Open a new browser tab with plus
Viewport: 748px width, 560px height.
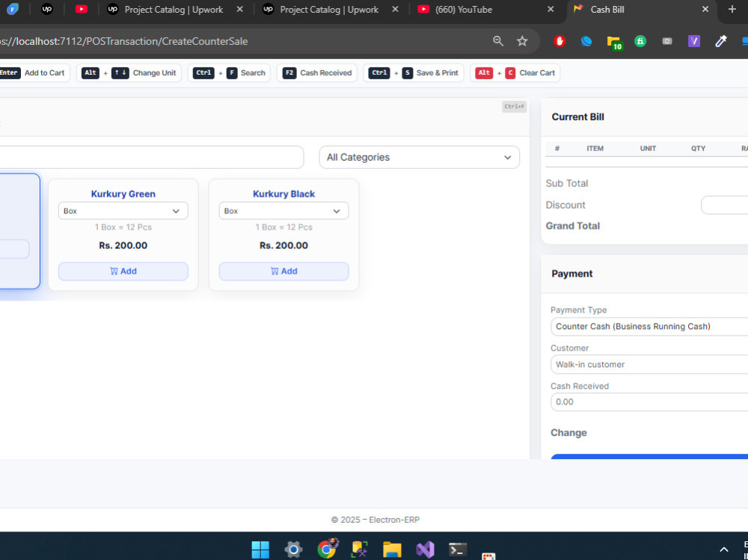pos(732,9)
